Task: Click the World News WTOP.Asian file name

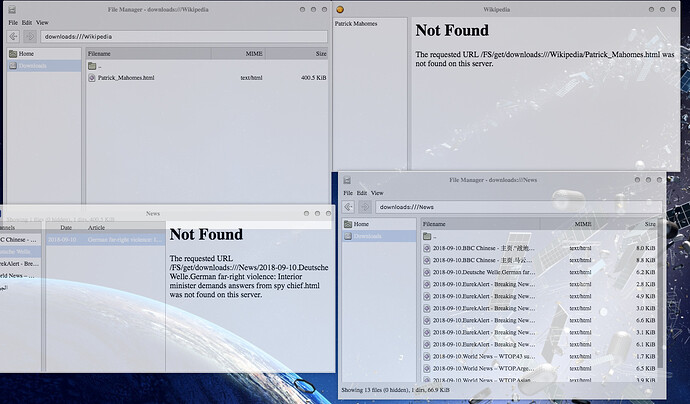Action: tap(482, 380)
